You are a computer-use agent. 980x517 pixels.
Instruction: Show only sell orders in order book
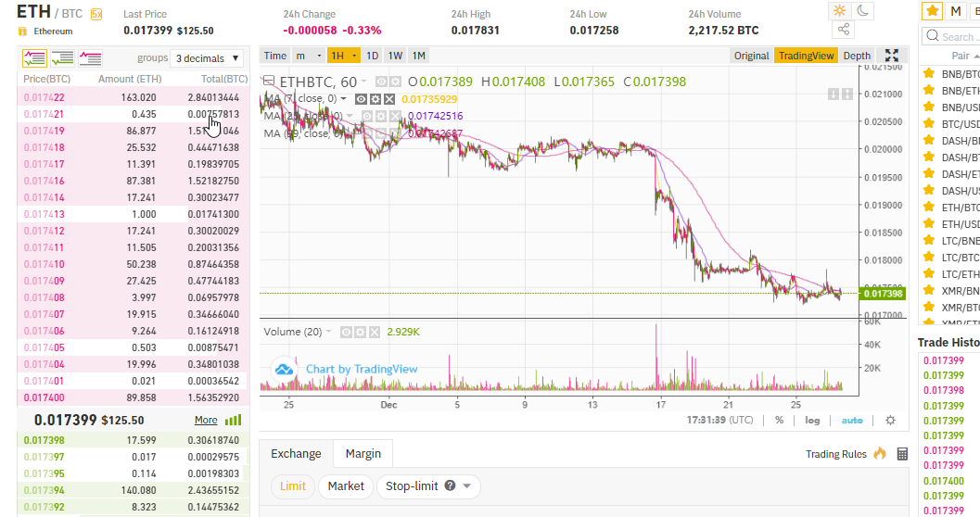coord(91,58)
